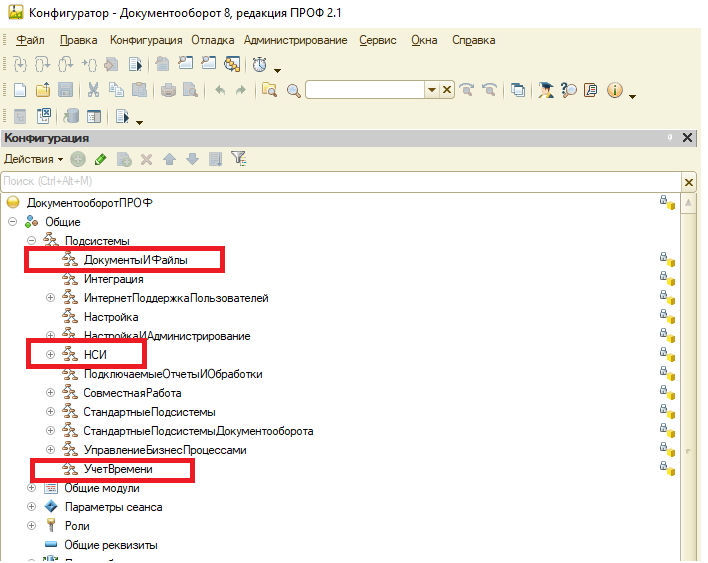708x563 pixels.
Task: Click the Step Into debug icon
Action: 20,65
